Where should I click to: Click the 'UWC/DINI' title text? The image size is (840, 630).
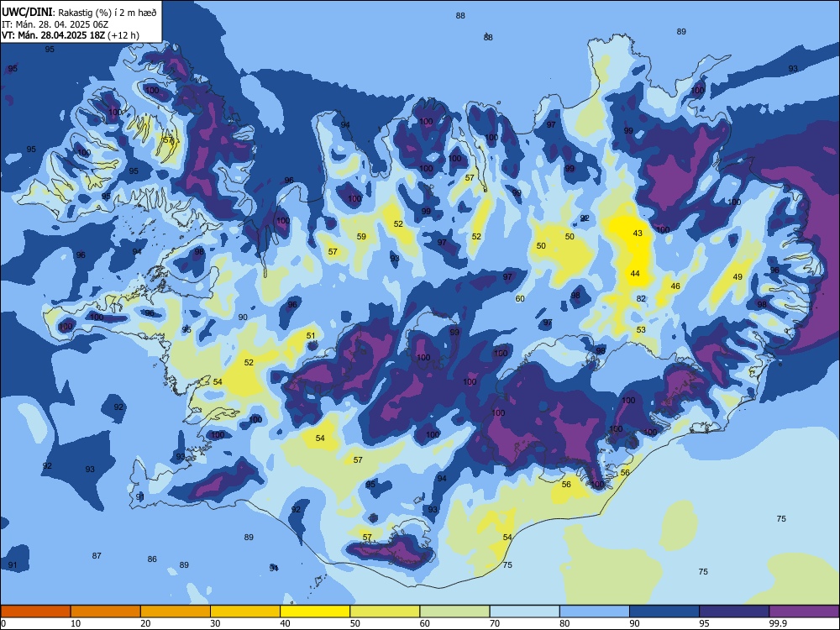[x=27, y=13]
